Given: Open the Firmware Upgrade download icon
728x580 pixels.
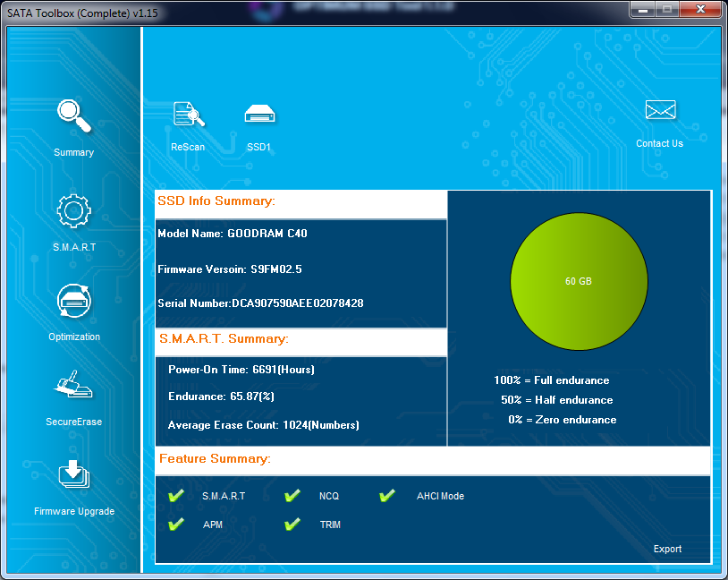Looking at the screenshot, I should tap(74, 474).
